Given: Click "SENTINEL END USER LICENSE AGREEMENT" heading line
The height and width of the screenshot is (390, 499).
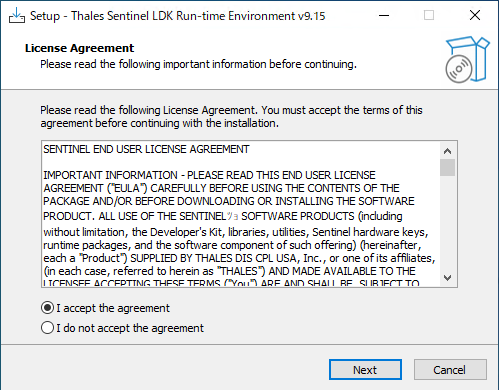Looking at the screenshot, I should [146, 149].
